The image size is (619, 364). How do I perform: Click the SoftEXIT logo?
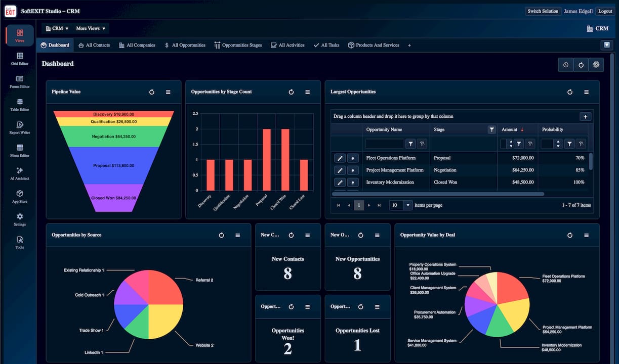click(x=10, y=11)
